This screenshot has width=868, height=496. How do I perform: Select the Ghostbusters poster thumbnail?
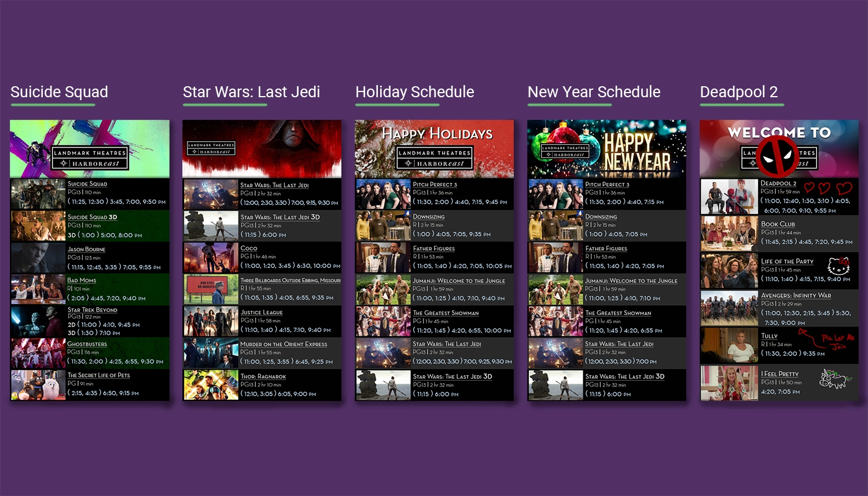pos(38,353)
